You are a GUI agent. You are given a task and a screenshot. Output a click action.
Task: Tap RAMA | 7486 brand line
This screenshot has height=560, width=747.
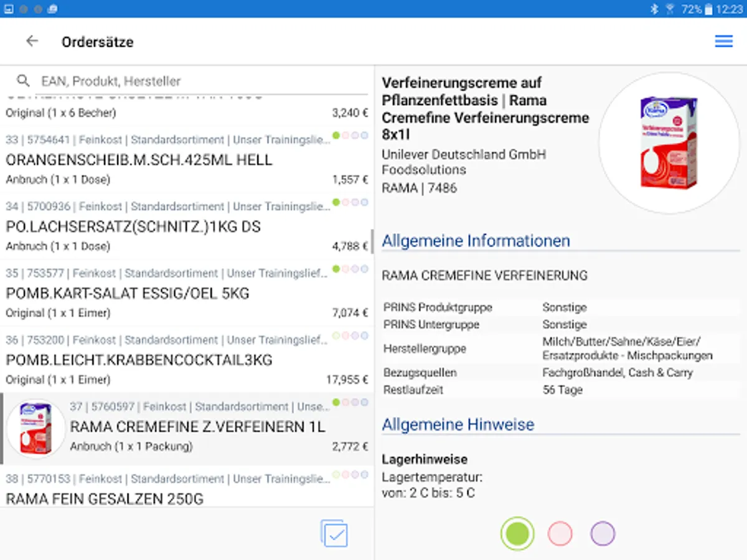[x=419, y=188]
